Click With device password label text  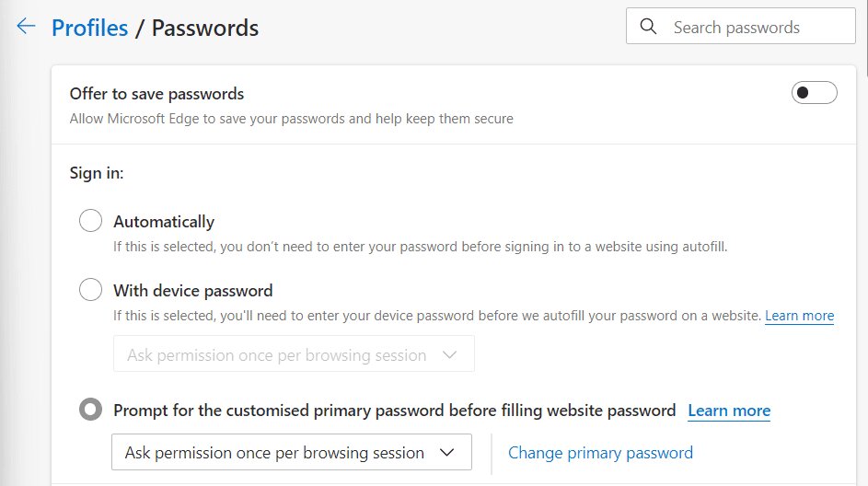point(193,291)
